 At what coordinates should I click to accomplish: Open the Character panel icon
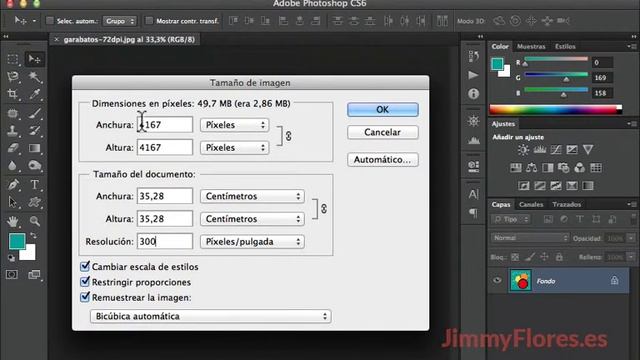473,194
